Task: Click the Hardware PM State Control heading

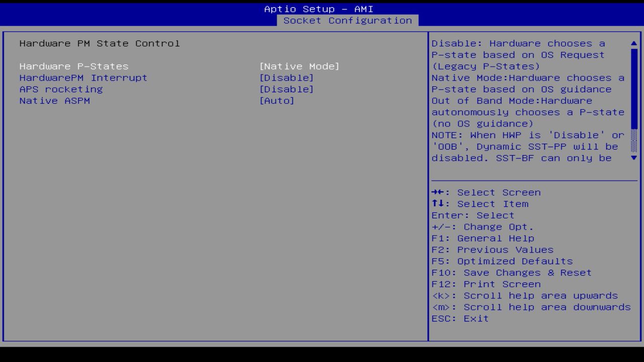Action: 99,43
